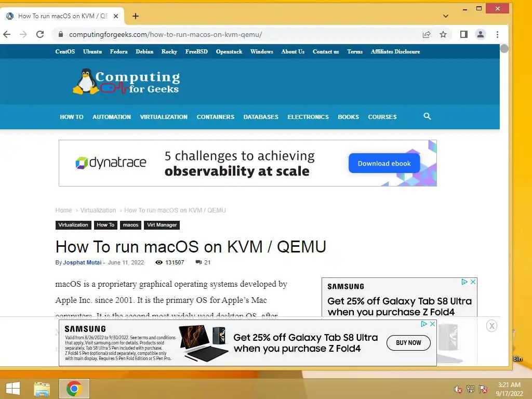Click the page scrollbar thumb
Image resolution: width=532 pixels, height=399 pixels.
(x=504, y=48)
